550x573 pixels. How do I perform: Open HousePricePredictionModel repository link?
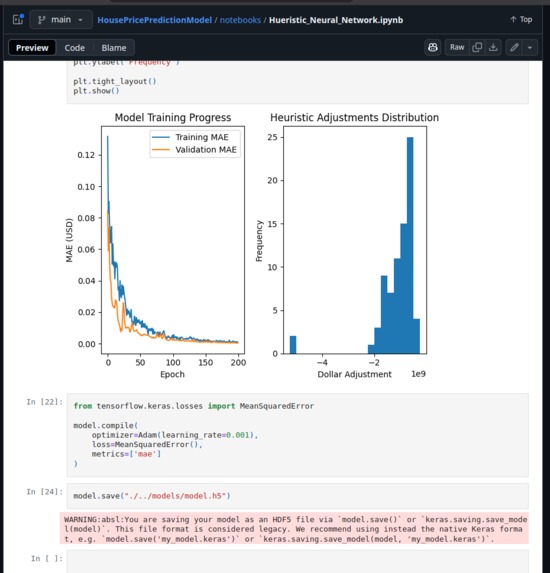point(155,20)
